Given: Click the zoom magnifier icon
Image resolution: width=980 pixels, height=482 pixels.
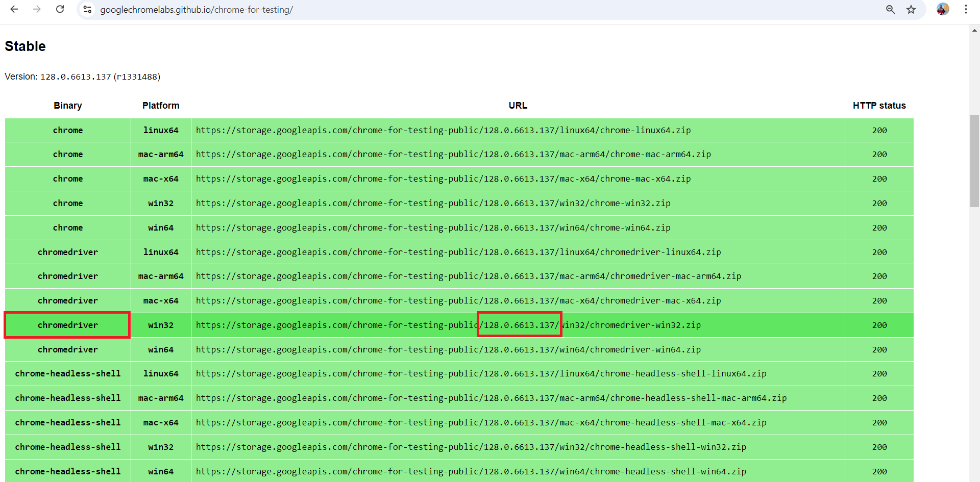Looking at the screenshot, I should pyautogui.click(x=890, y=10).
